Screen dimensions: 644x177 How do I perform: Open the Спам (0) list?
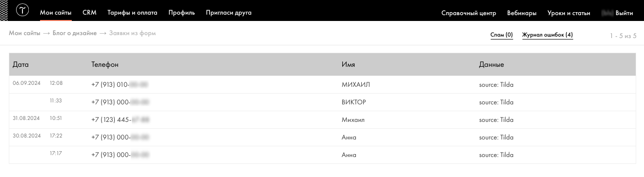501,35
